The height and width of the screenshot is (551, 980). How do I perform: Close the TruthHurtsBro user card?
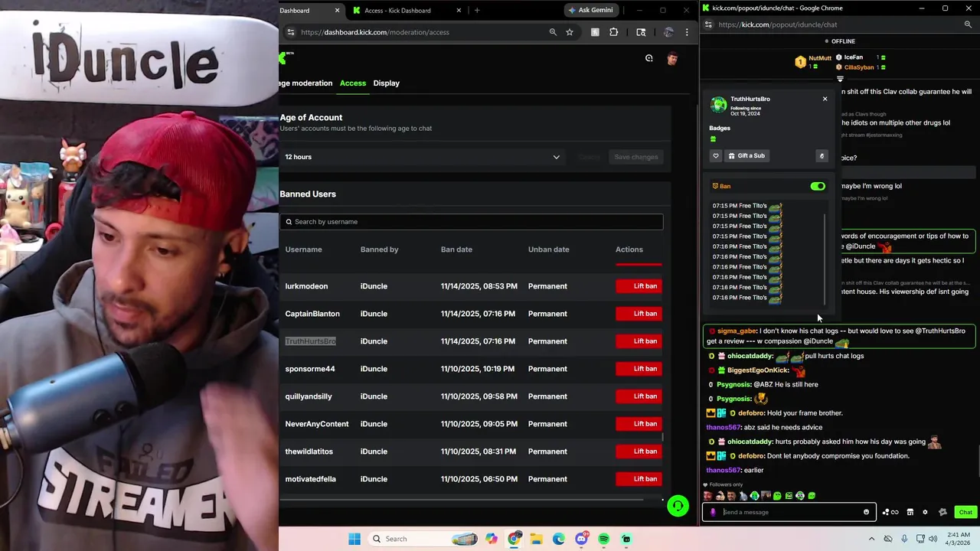[x=825, y=99]
